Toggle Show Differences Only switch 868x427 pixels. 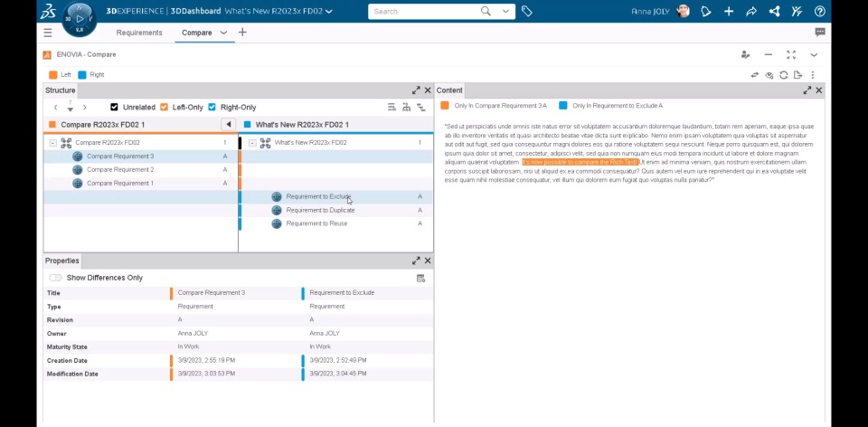coord(55,278)
